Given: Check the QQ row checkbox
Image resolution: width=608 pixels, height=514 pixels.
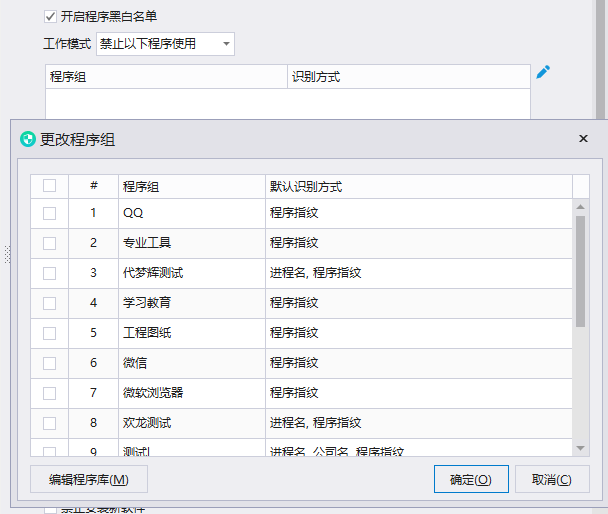Looking at the screenshot, I should tap(49, 213).
